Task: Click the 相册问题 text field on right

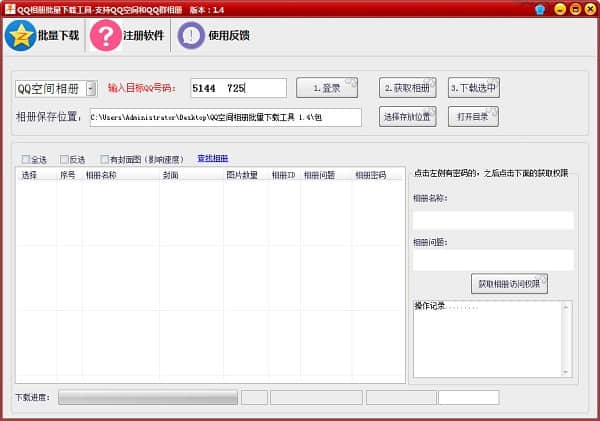Action: tap(493, 260)
